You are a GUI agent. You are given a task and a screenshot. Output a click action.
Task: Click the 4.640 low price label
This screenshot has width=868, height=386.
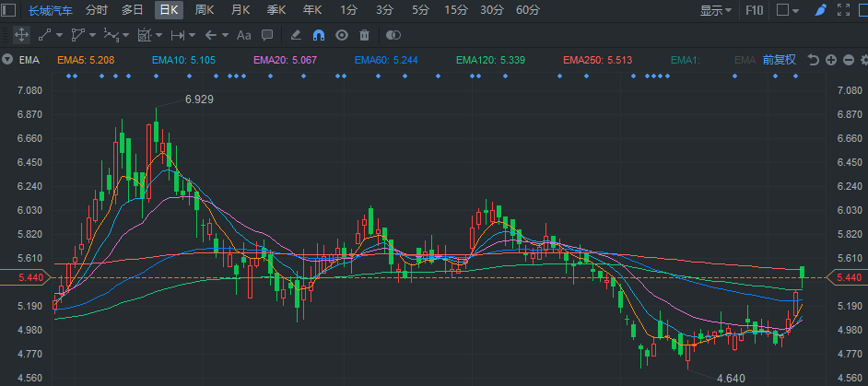tap(731, 379)
